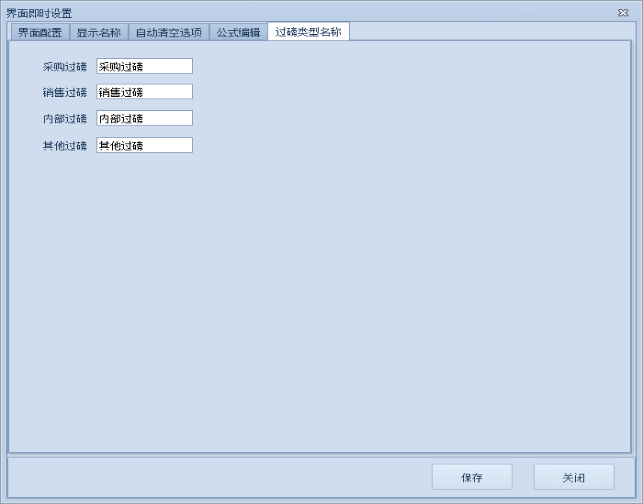This screenshot has width=643, height=504.
Task: Click the 内部过磅 label text
Action: [65, 119]
